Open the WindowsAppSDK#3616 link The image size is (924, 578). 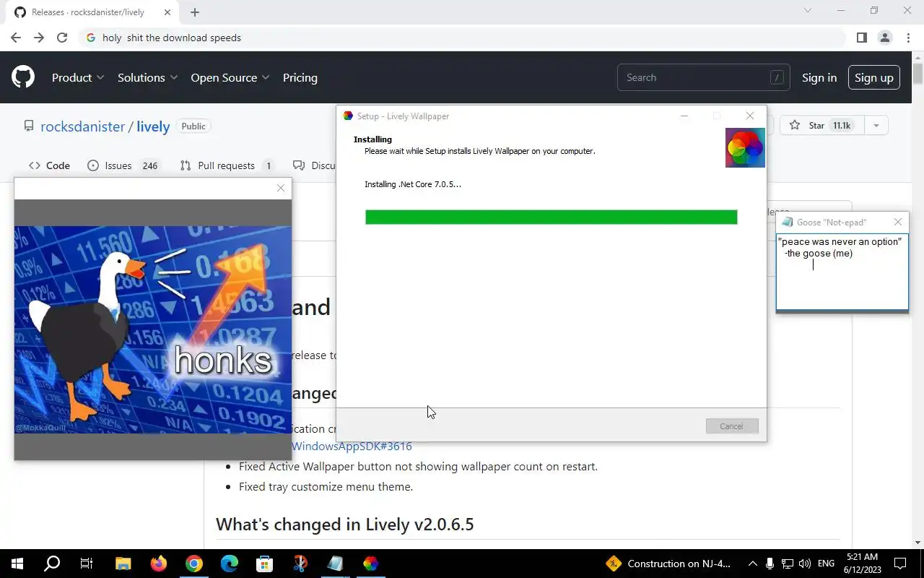point(352,447)
